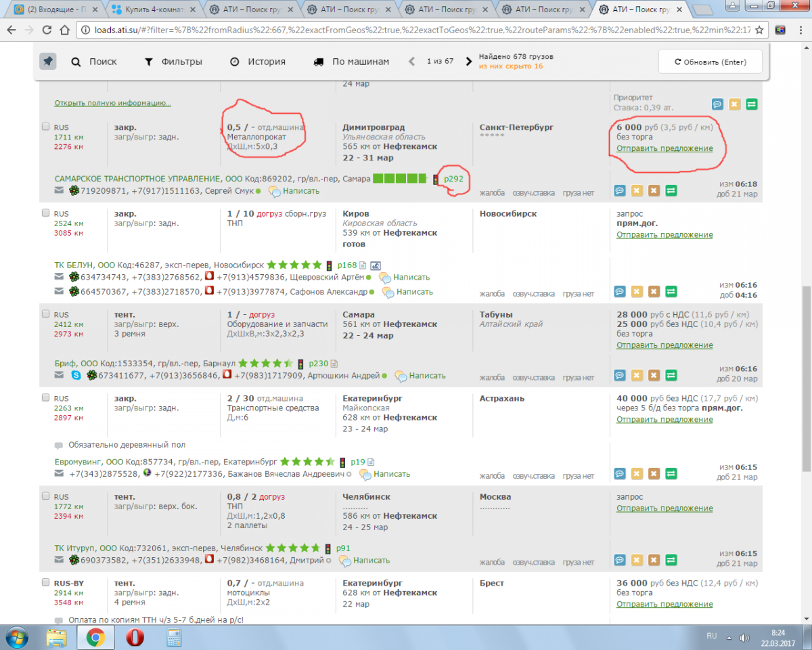
Task: Open Windows Explorer from the taskbar
Action: click(x=56, y=637)
